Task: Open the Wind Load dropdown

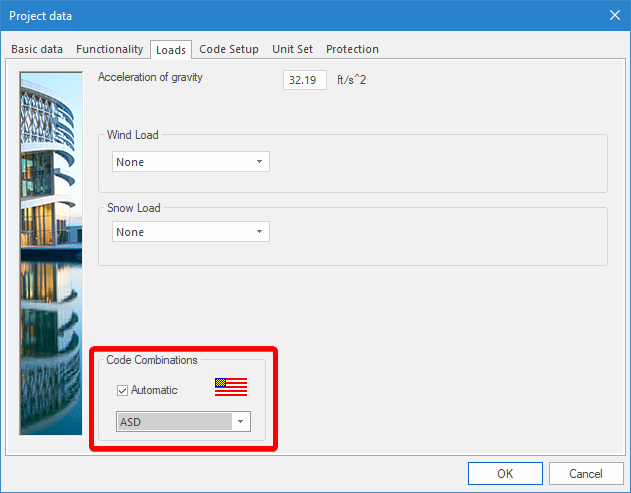Action: point(191,162)
